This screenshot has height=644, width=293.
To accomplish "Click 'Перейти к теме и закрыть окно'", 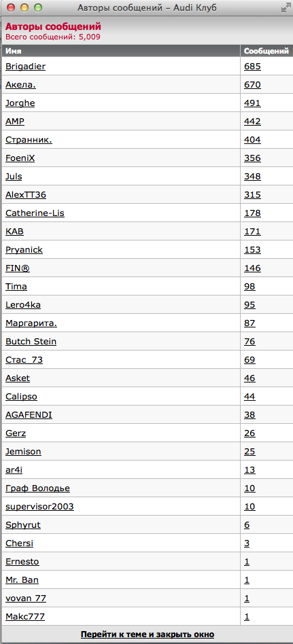I will point(148,634).
